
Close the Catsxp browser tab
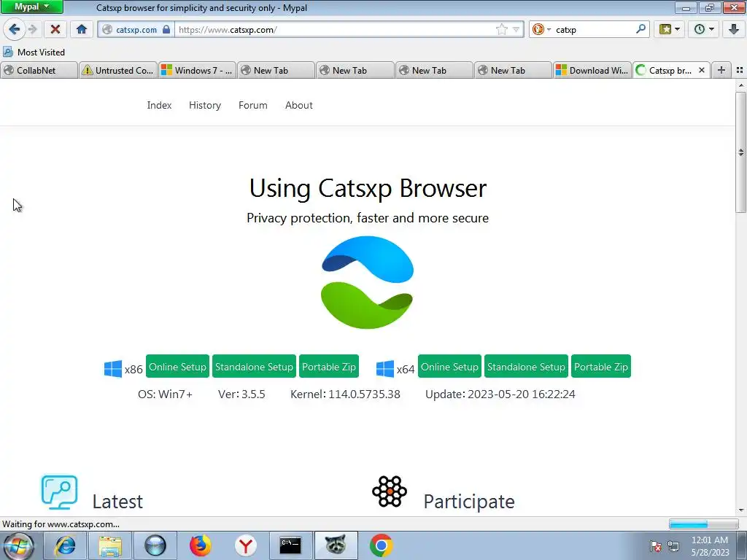[x=701, y=71]
